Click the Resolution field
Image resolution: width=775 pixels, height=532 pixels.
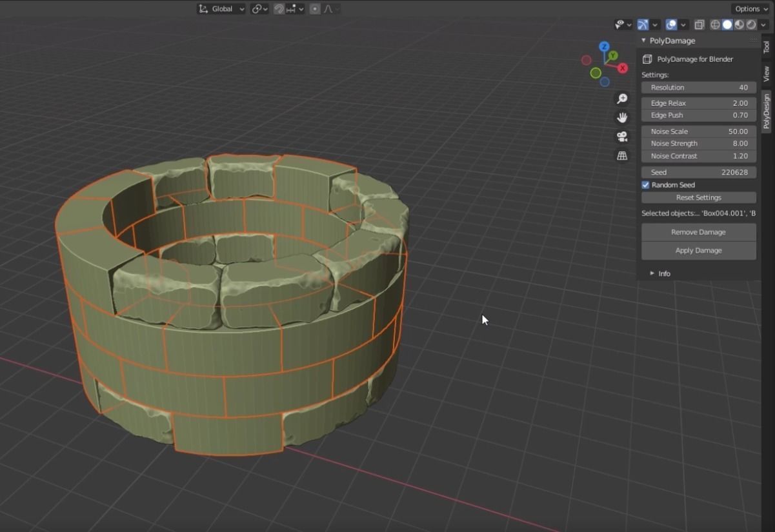coord(699,88)
